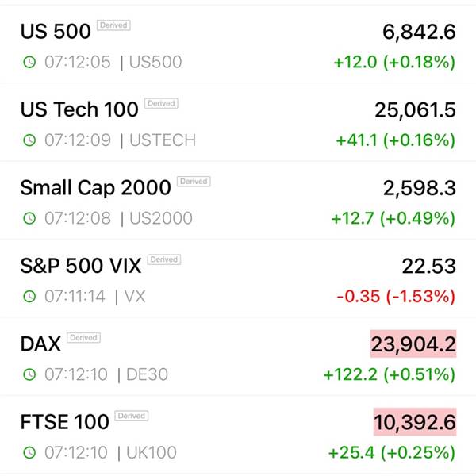The image size is (476, 476).
Task: Tap the Derived badge next to FTSE 100
Action: (132, 416)
